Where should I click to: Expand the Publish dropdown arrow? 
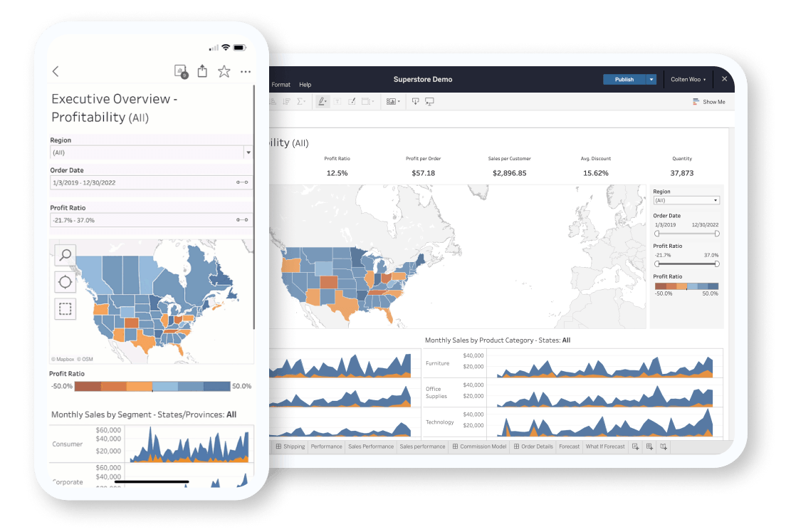point(651,80)
